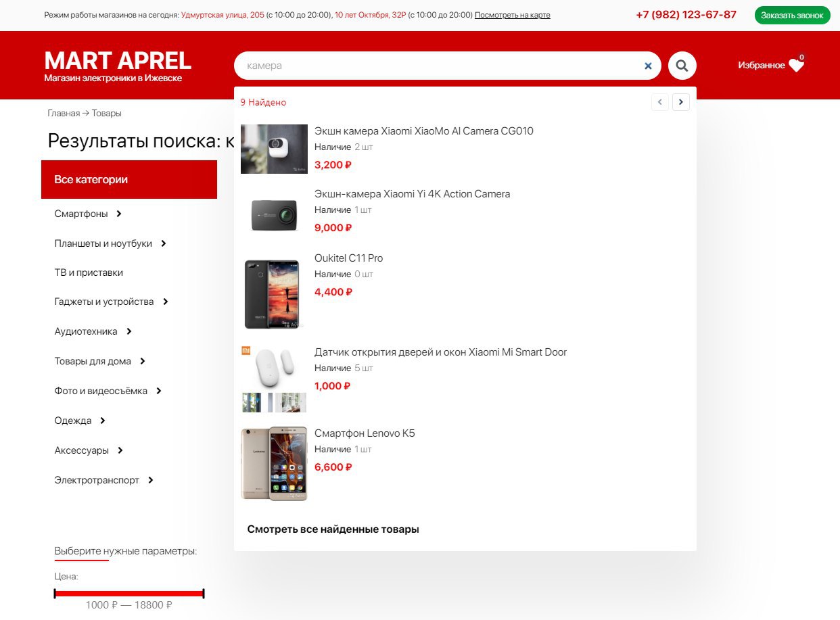Expand the Аудиотехника category chevron
This screenshot has height=620, width=840.
[129, 331]
